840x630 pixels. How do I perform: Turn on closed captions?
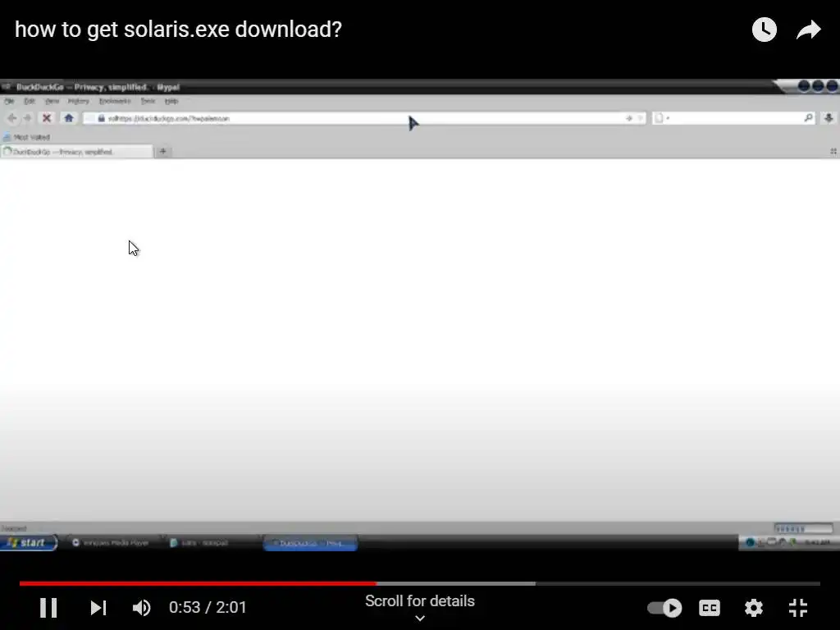click(710, 608)
